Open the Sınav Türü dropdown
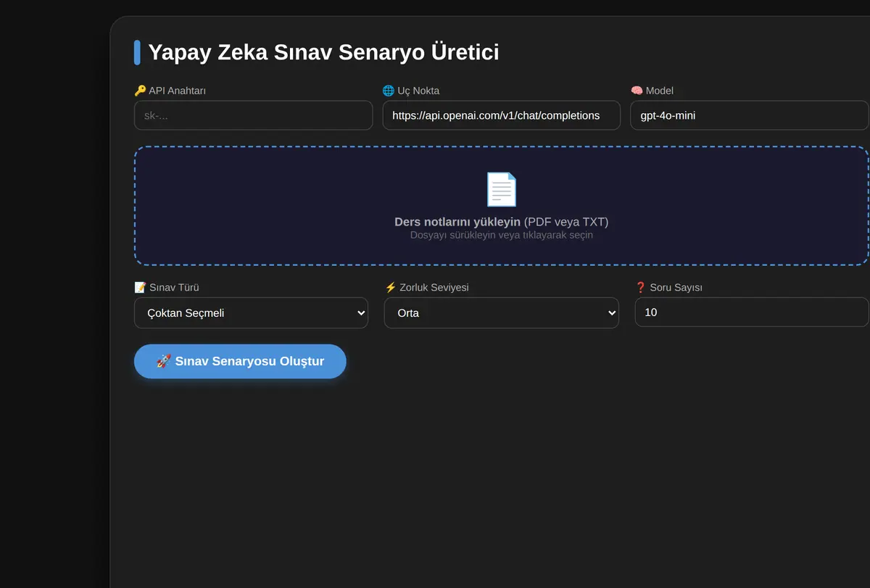Image resolution: width=870 pixels, height=588 pixels. [x=251, y=312]
